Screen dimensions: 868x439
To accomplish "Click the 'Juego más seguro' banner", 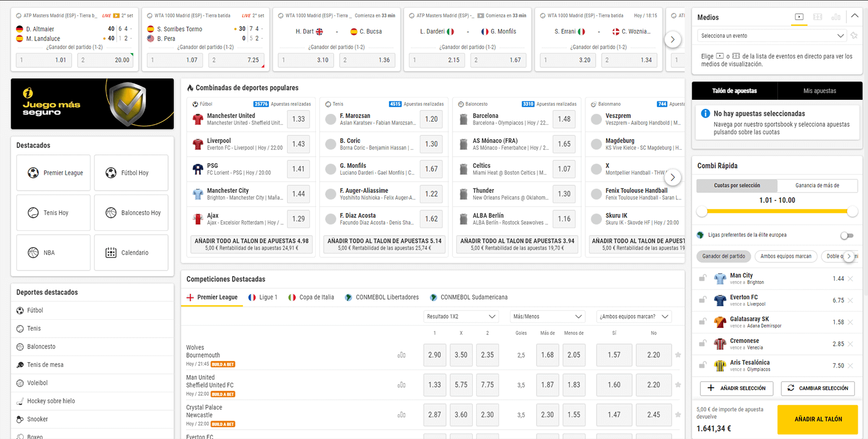I will coord(92,104).
